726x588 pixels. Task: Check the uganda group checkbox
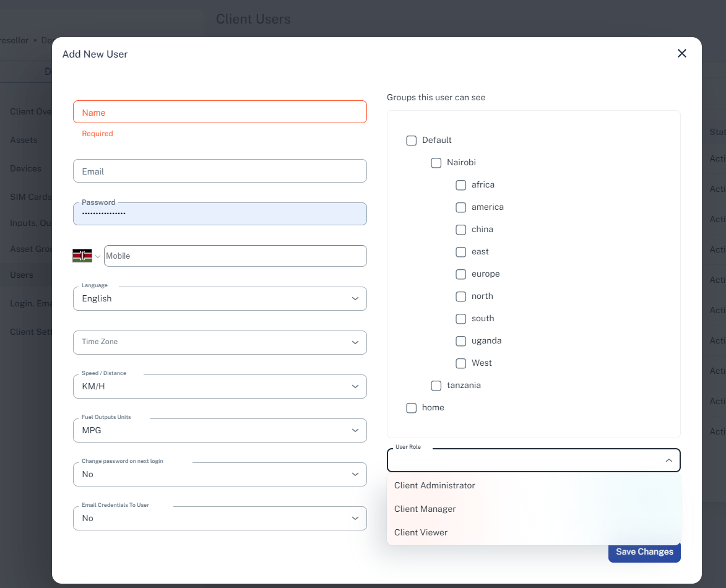coord(460,341)
